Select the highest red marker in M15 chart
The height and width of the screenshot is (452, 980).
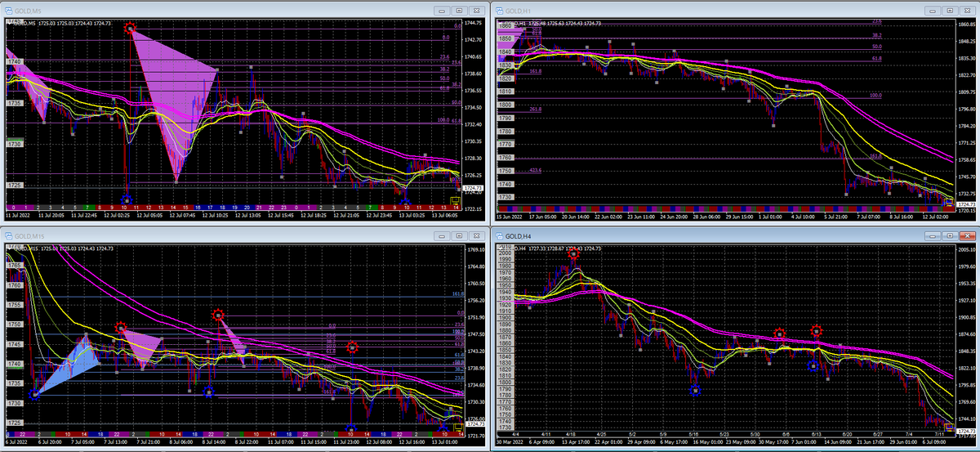pos(217,315)
